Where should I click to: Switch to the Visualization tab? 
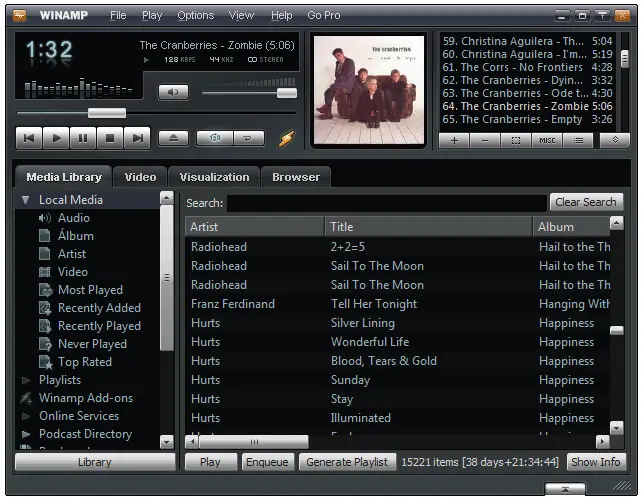(214, 177)
